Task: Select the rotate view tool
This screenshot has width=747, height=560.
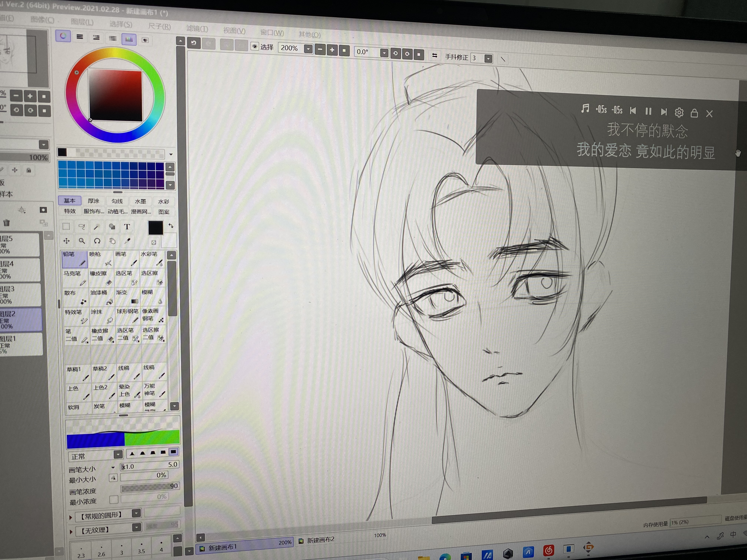Action: pyautogui.click(x=97, y=241)
